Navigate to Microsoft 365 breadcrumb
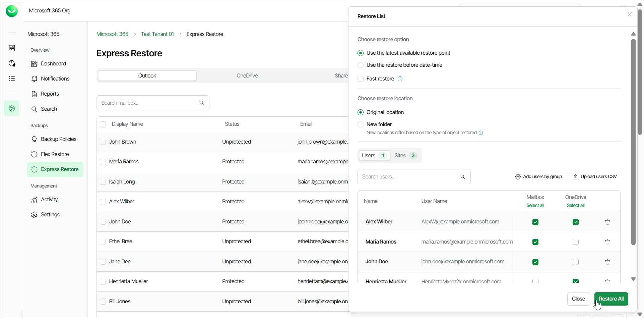The width and height of the screenshot is (644, 318). [112, 34]
